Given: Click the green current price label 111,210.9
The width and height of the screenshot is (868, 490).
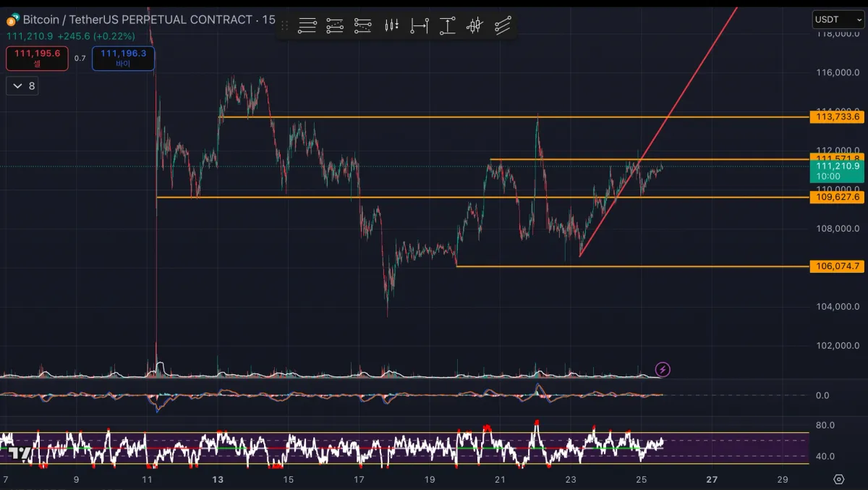Looking at the screenshot, I should [838, 171].
